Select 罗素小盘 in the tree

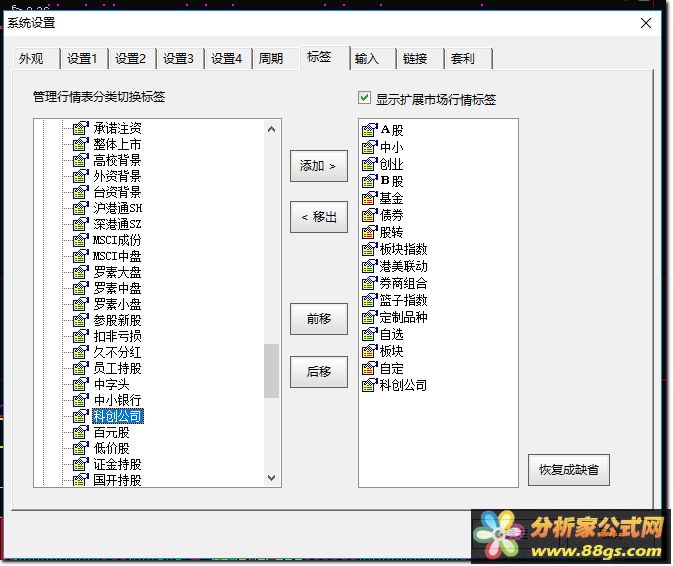(x=117, y=304)
